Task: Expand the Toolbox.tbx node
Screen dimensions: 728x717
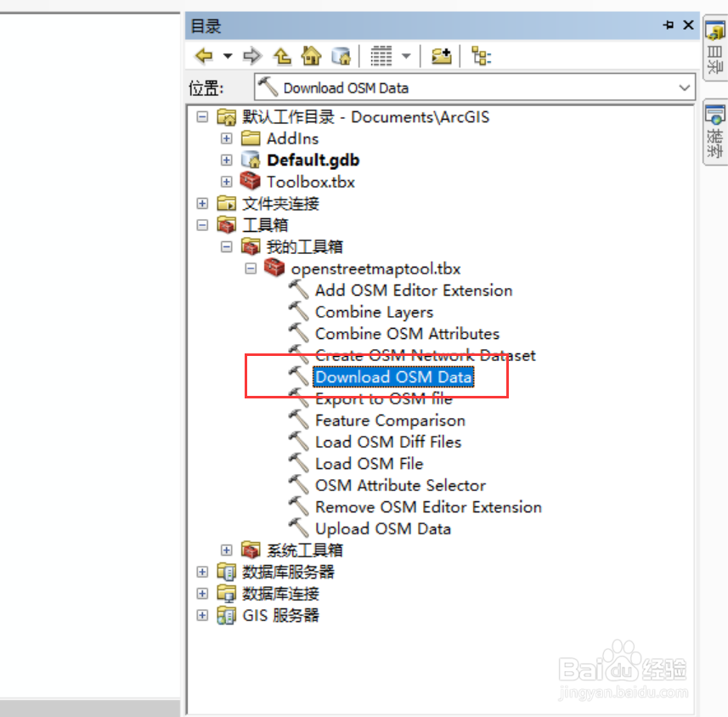Action: 226,182
